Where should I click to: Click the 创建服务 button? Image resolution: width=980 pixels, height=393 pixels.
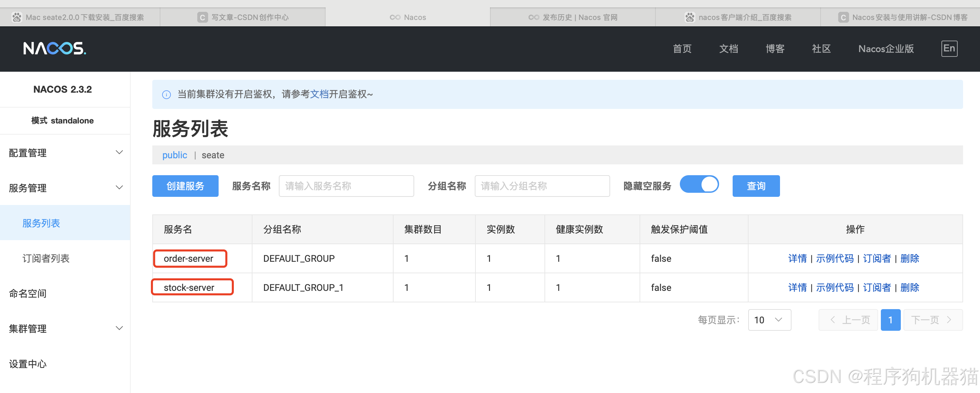(185, 186)
